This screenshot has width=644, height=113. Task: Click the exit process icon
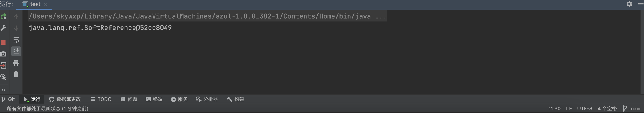tap(3, 66)
